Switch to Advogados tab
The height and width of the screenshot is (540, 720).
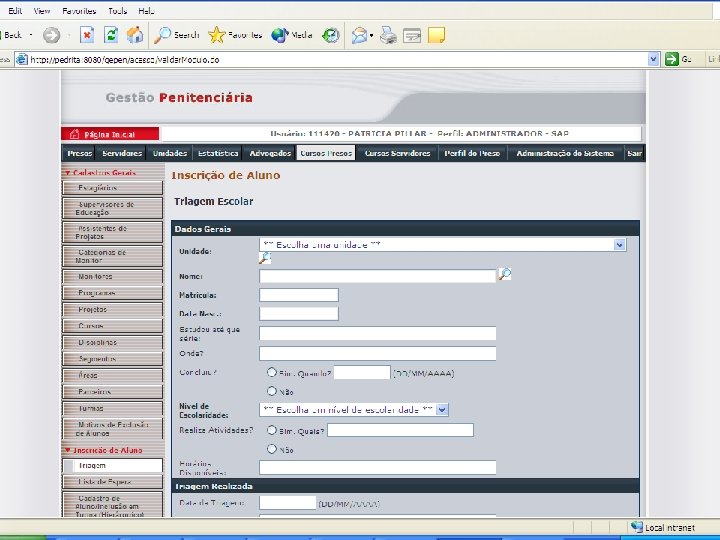pos(270,153)
